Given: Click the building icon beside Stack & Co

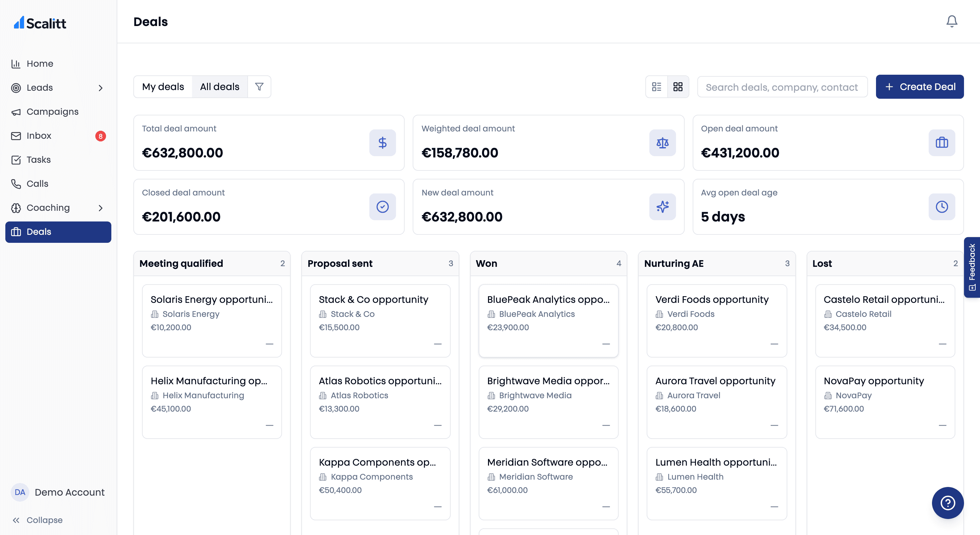Looking at the screenshot, I should click(x=323, y=314).
